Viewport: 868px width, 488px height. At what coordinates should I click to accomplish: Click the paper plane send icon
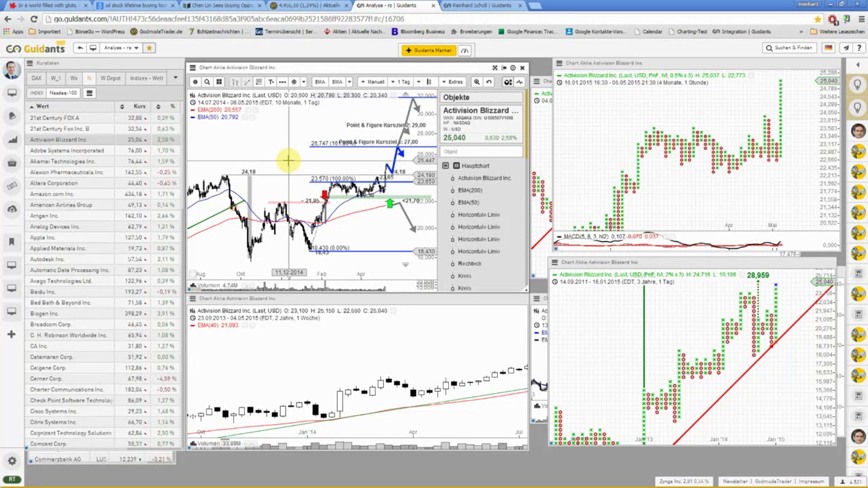point(846,48)
